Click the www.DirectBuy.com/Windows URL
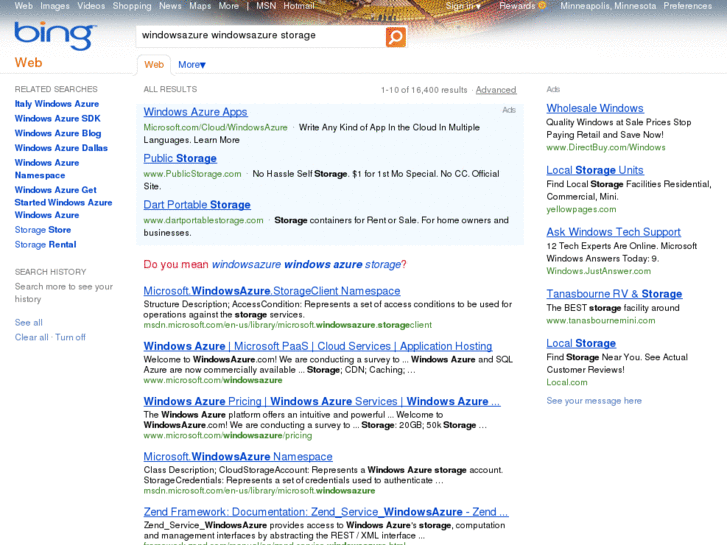 (606, 147)
